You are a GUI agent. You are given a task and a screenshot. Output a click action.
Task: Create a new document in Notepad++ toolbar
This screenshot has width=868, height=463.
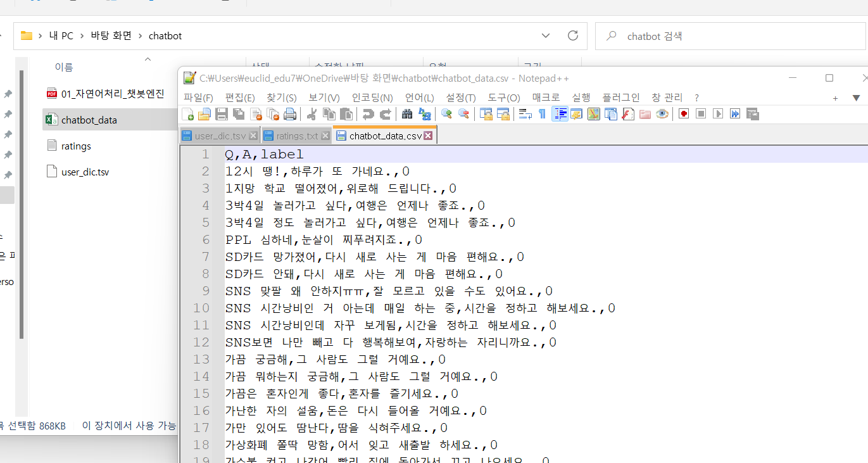[187, 114]
